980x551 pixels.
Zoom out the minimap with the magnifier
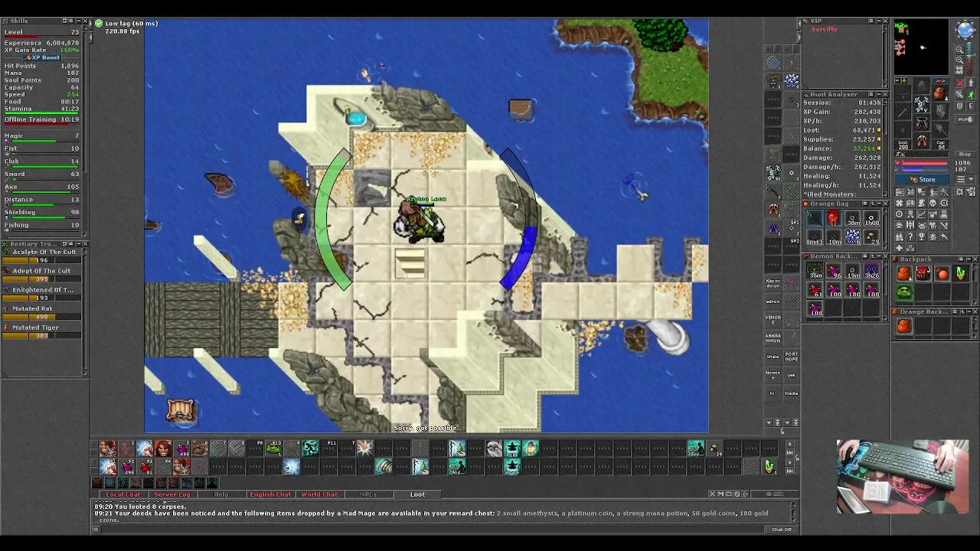[960, 50]
